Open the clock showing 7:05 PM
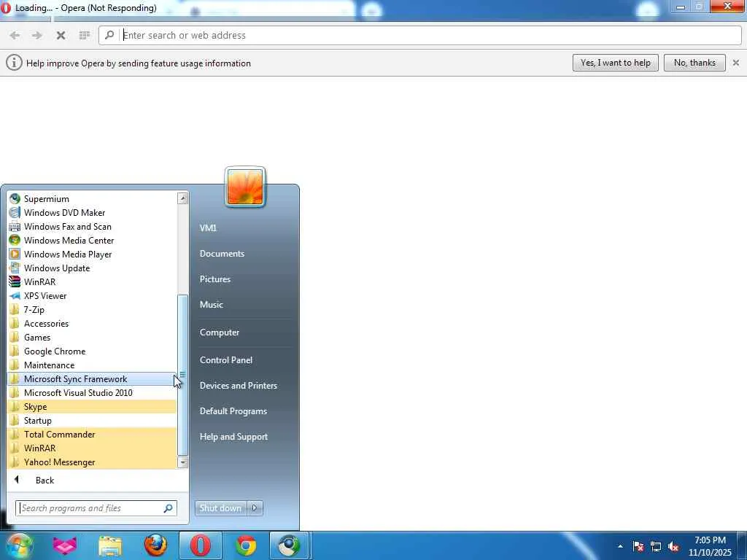The width and height of the screenshot is (747, 560). click(710, 546)
